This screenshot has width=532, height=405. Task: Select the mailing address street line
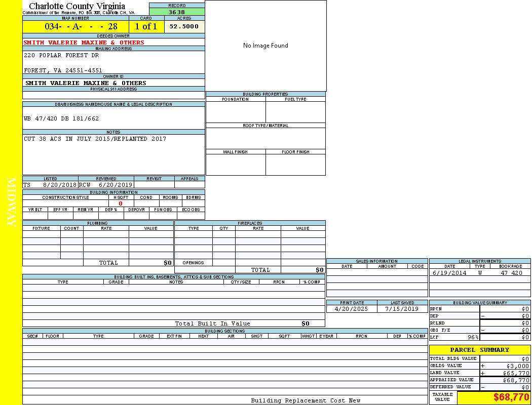click(x=62, y=55)
